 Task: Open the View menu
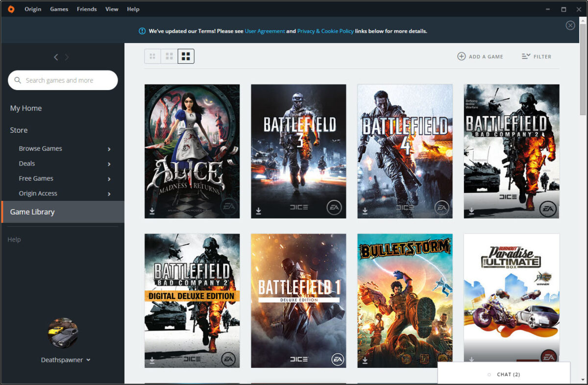click(x=112, y=9)
